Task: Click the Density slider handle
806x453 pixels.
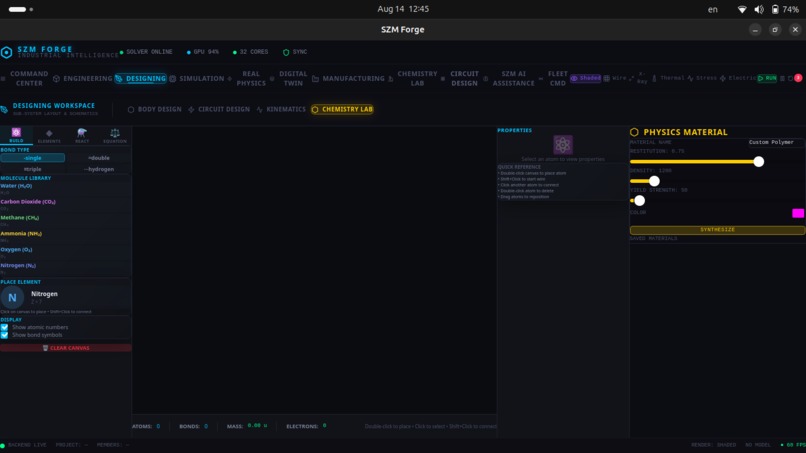Action: pos(654,181)
